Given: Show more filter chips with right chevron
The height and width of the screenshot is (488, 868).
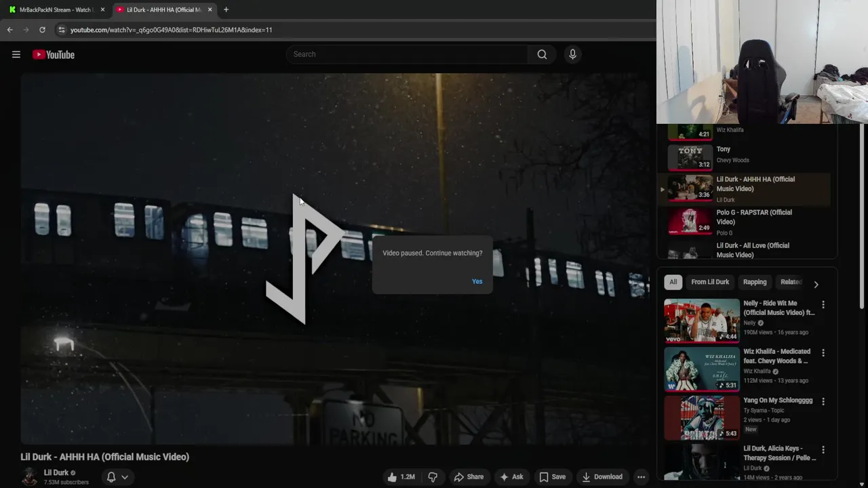Looking at the screenshot, I should [816, 285].
